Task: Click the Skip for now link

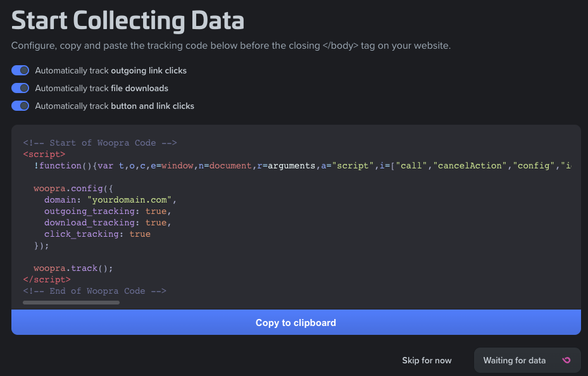Action: [427, 360]
